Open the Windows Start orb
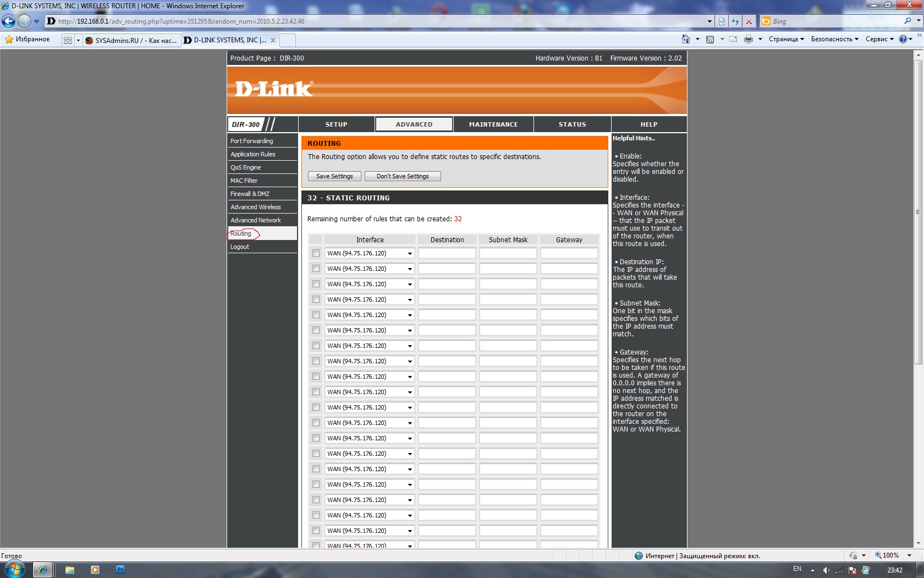Screen dimensions: 924x578 (x=14, y=569)
